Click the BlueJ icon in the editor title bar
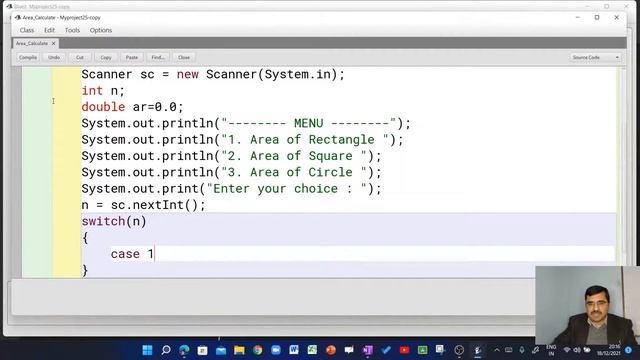The image size is (640, 360). (x=18, y=18)
